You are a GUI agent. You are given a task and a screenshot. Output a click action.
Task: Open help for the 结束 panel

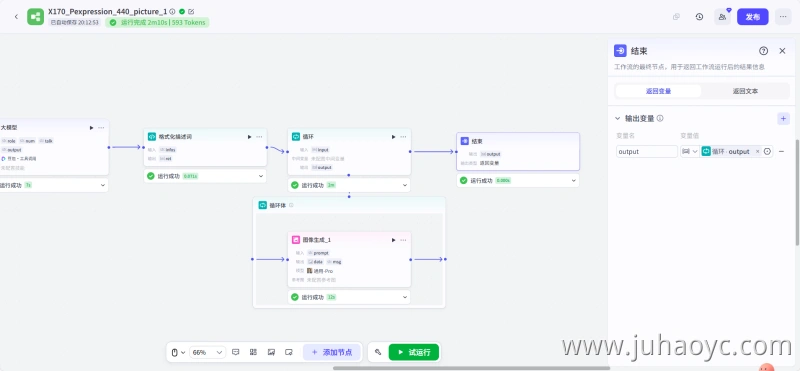(763, 51)
